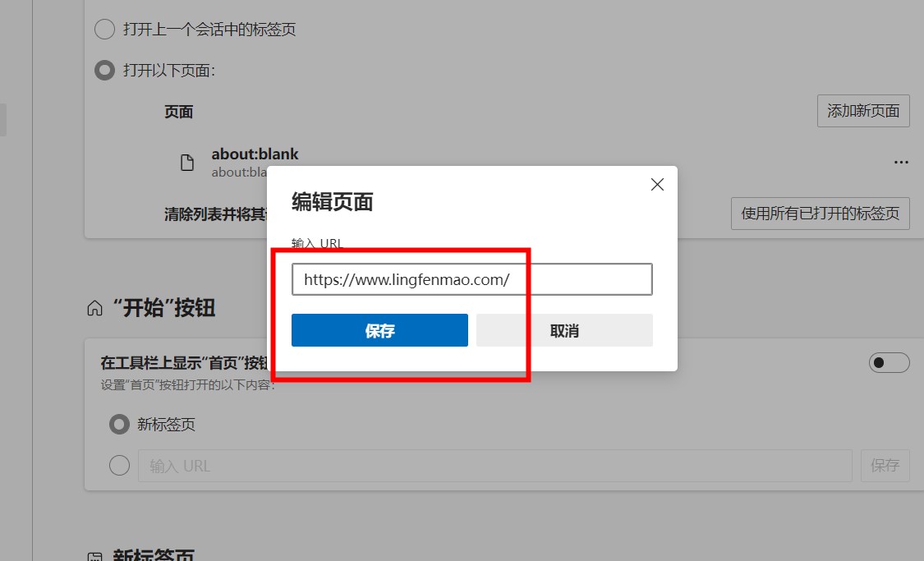Select 打开上一个会话中的标签页 radio option
This screenshot has width=924, height=561.
pyautogui.click(x=104, y=29)
